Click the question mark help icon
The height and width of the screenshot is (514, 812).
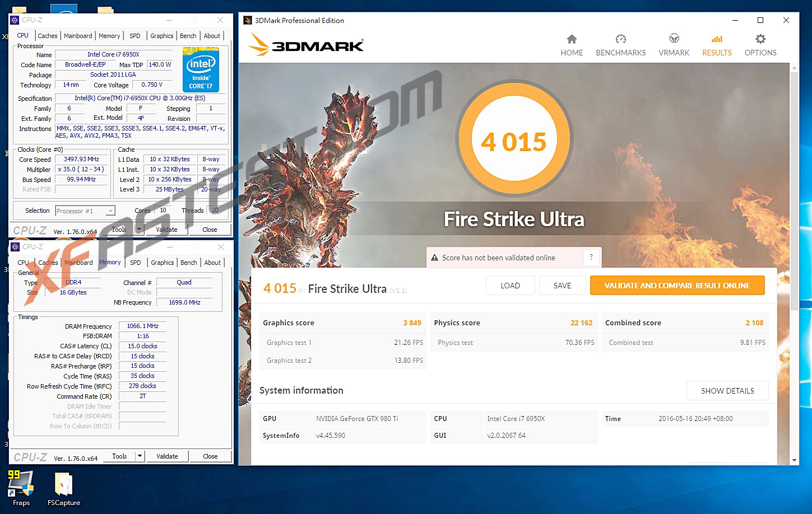pyautogui.click(x=591, y=258)
